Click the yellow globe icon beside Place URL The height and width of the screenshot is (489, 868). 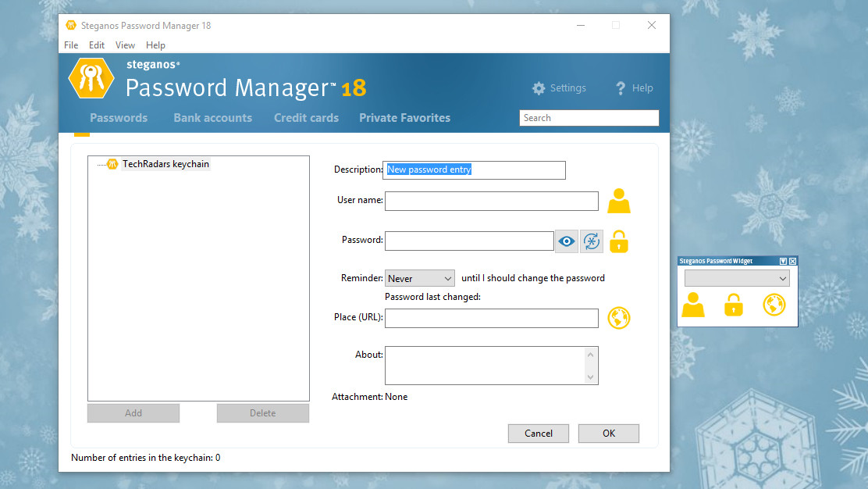tap(619, 318)
